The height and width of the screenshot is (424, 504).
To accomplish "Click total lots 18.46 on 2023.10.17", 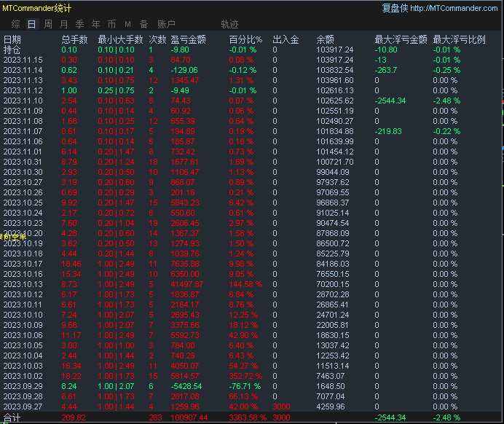I will pyautogui.click(x=71, y=264).
